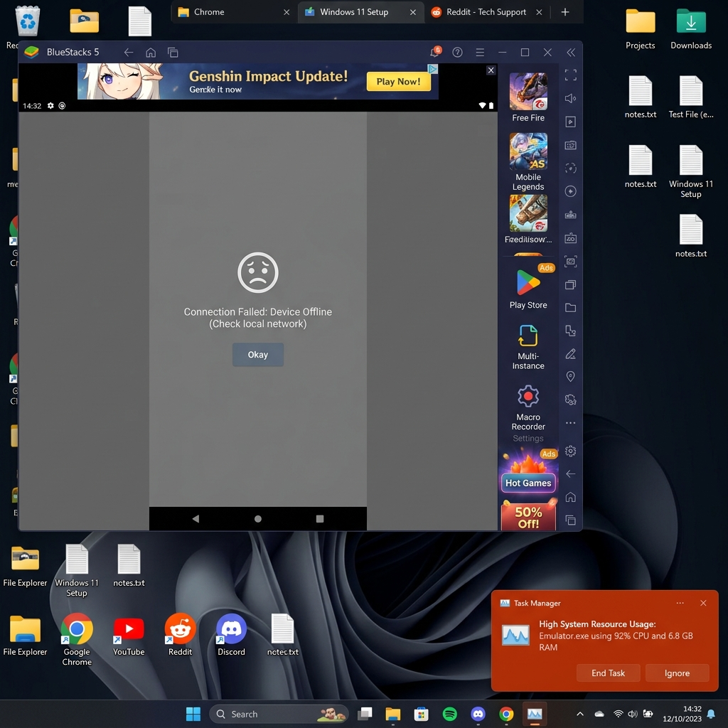The width and height of the screenshot is (728, 728).
Task: Click the volume icon in BlueStacks side toolbar
Action: pyautogui.click(x=571, y=98)
